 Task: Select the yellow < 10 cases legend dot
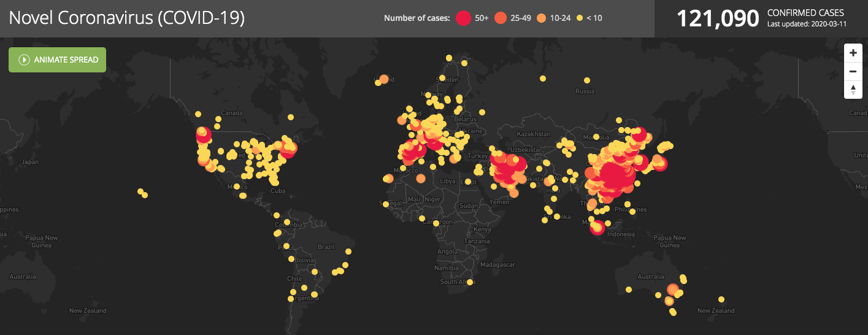pyautogui.click(x=579, y=18)
